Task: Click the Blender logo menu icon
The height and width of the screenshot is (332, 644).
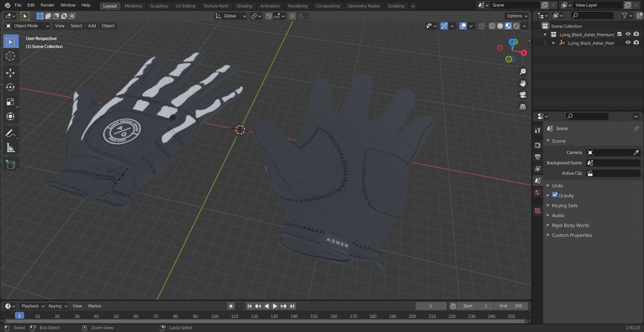Action: pyautogui.click(x=7, y=5)
